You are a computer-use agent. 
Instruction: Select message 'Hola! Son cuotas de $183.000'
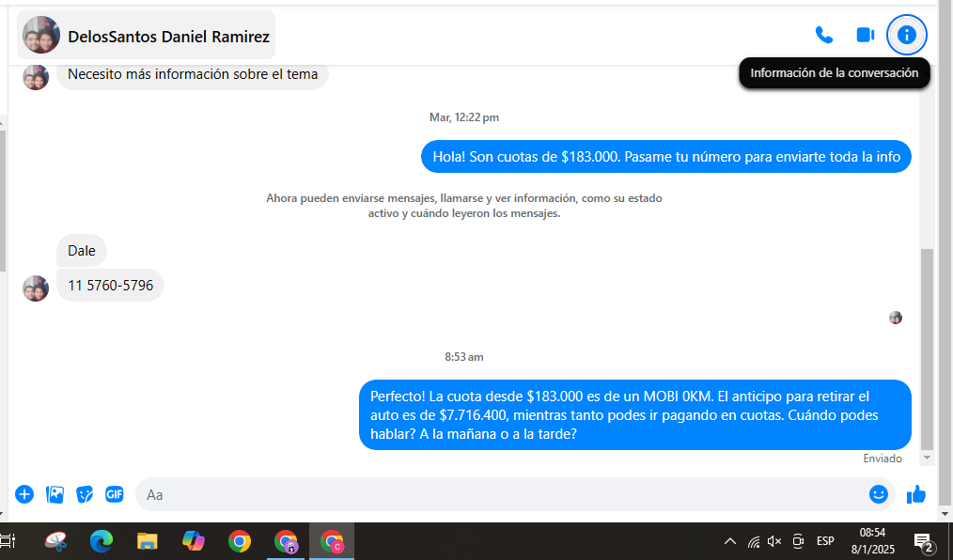click(x=666, y=157)
